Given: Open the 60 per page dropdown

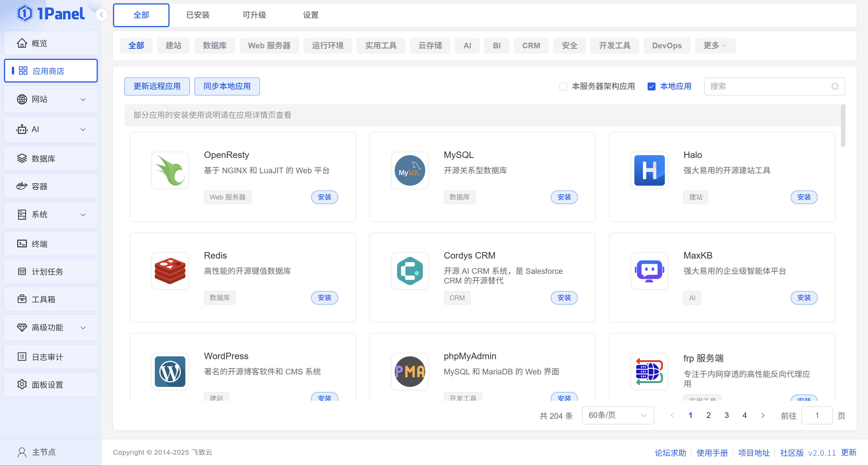Looking at the screenshot, I should [617, 415].
